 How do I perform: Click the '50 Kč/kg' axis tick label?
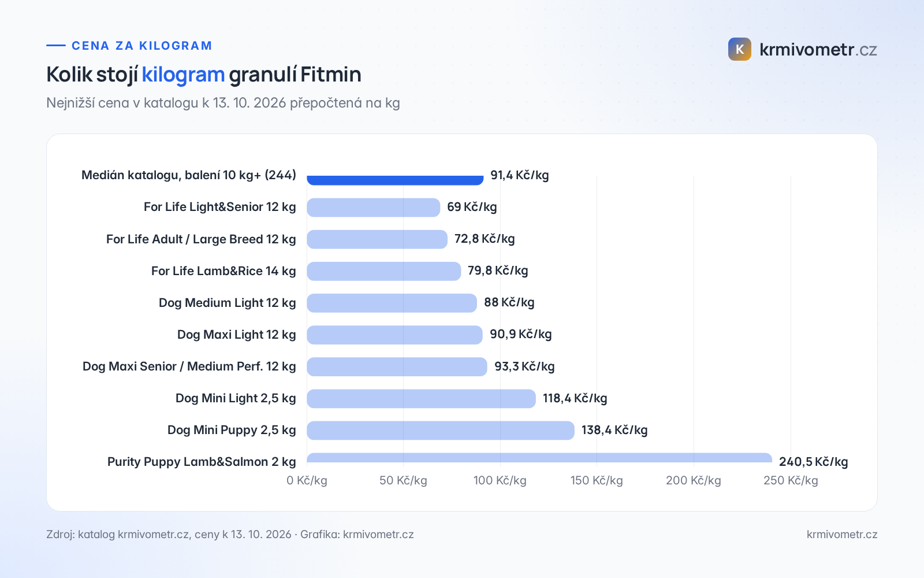(403, 480)
